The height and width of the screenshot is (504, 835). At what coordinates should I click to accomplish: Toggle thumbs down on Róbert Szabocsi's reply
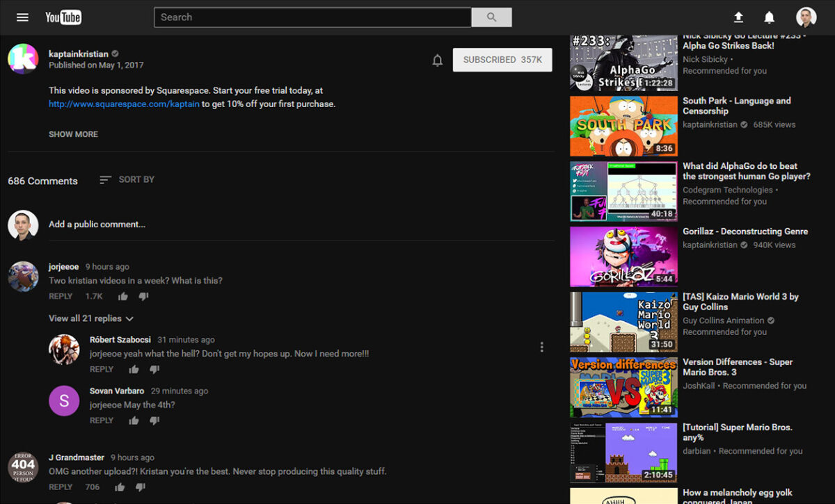click(154, 369)
